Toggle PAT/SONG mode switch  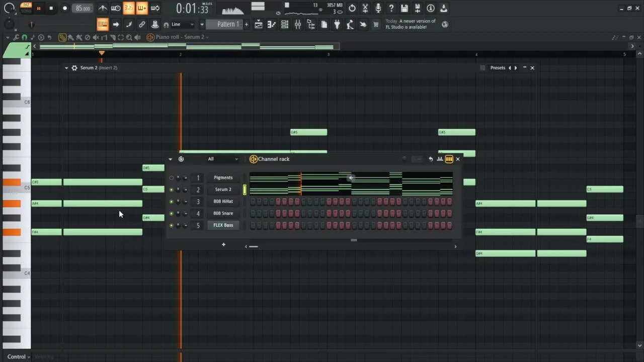[26, 8]
